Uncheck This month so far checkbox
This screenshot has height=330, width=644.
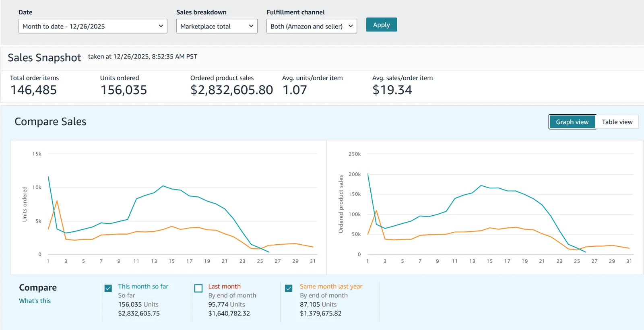point(108,288)
